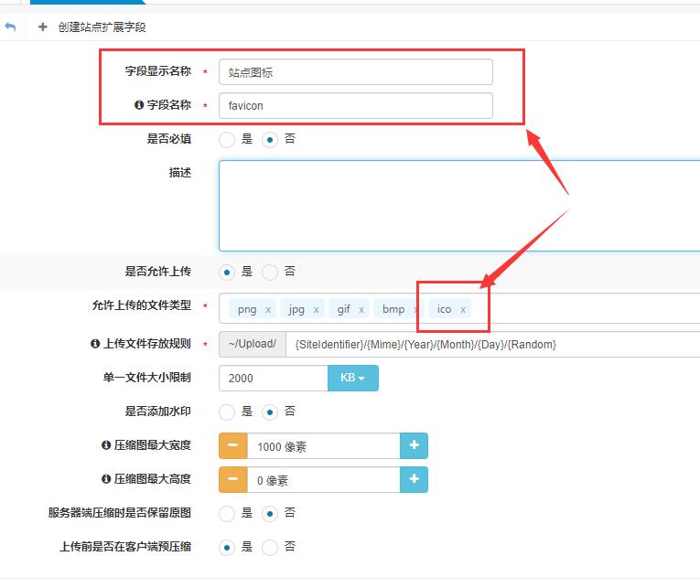Image resolution: width=700 pixels, height=588 pixels.
Task: Remove the gif file type tag
Action: click(x=361, y=310)
